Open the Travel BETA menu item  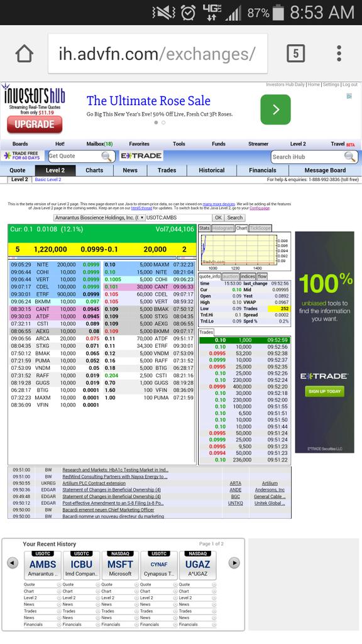click(343, 144)
